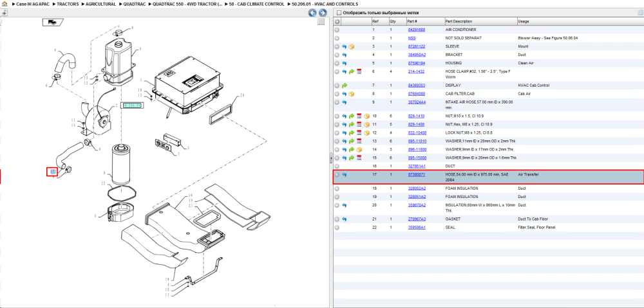Click the green arrow icon in ref 15 row

(351, 158)
